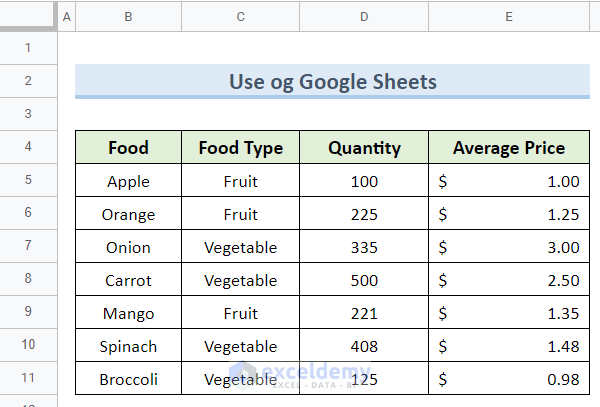This screenshot has width=600, height=407.
Task: Select row 4 header number
Action: tap(28, 148)
